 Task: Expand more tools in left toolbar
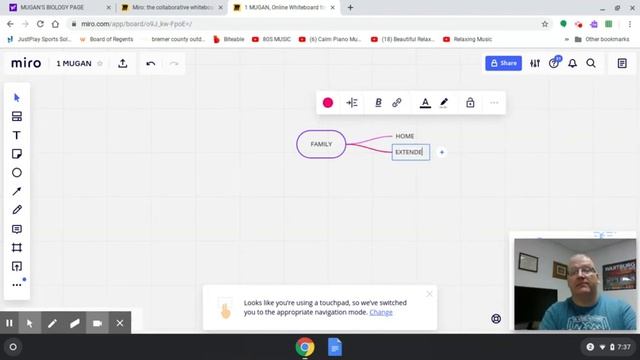point(17,285)
